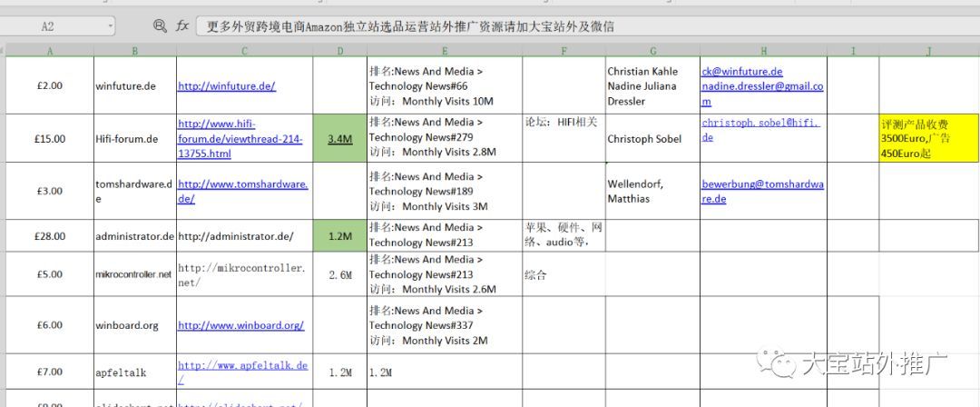Select column B header
The image size is (980, 407).
[135, 51]
